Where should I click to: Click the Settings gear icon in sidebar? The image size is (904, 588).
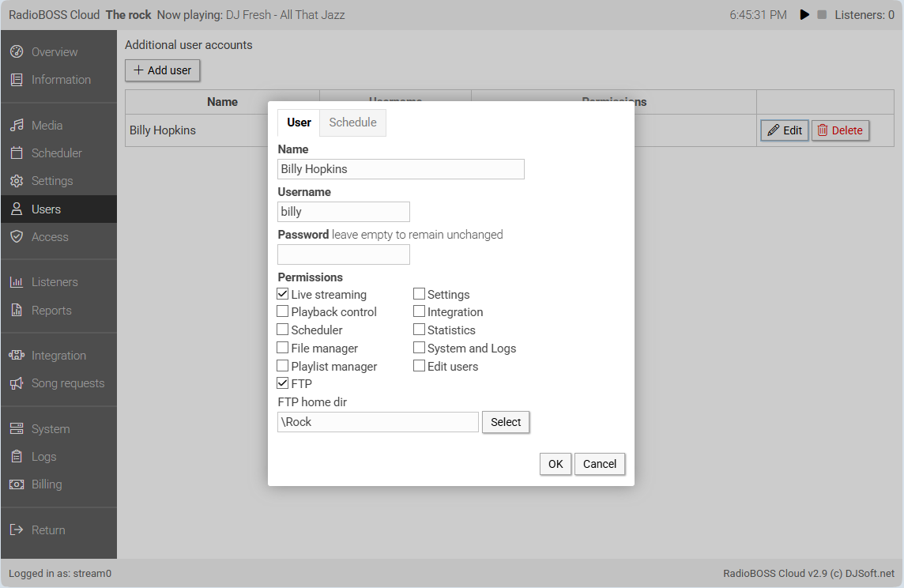tap(17, 181)
